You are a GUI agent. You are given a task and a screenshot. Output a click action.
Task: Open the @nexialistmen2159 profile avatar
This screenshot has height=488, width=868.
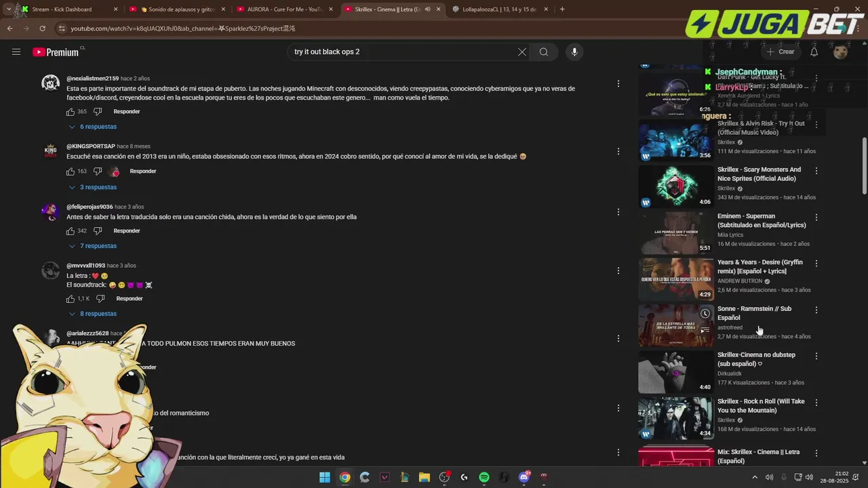(x=50, y=83)
